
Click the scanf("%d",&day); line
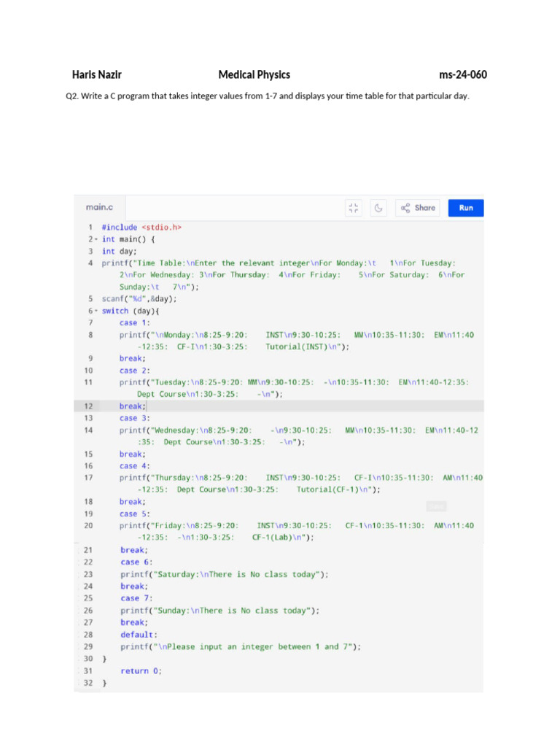[139, 298]
